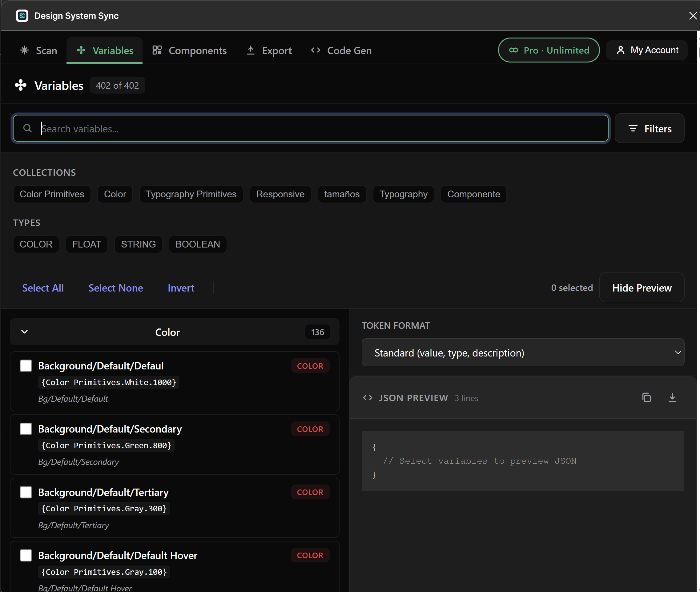Toggle the Typography Primitives collection filter
The height and width of the screenshot is (592, 700).
pyautogui.click(x=191, y=194)
